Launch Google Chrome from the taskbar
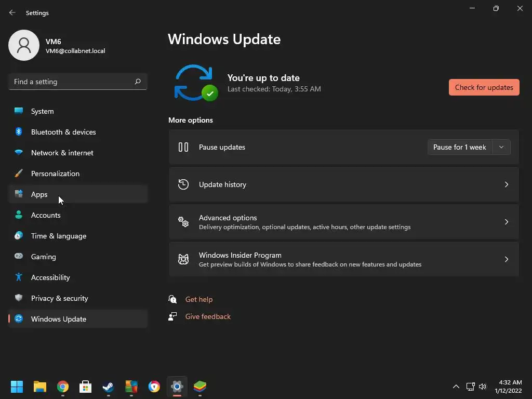This screenshot has width=532, height=399. click(63, 387)
